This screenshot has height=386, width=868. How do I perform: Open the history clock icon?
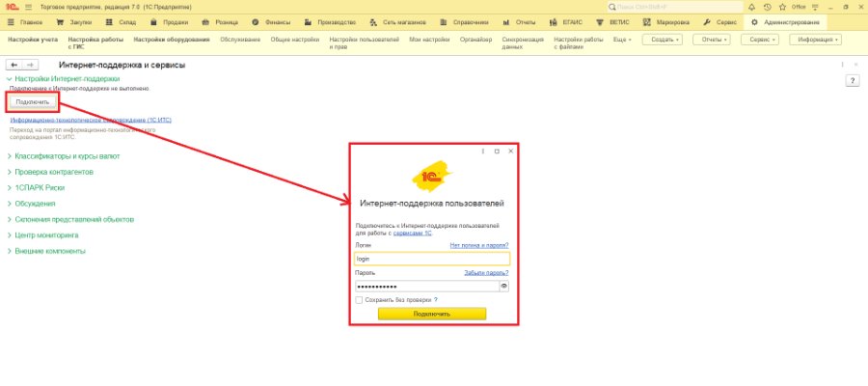767,7
